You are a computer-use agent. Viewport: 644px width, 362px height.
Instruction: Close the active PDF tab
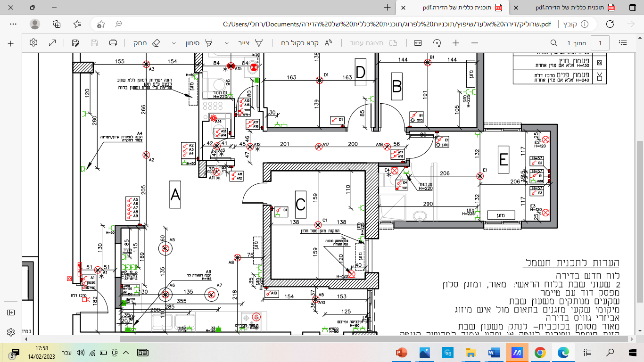point(404,8)
